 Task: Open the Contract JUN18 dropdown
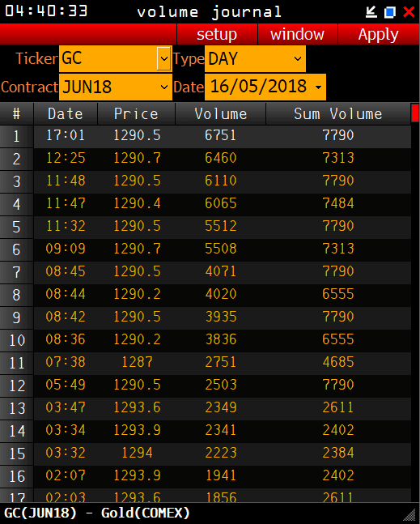pos(164,87)
